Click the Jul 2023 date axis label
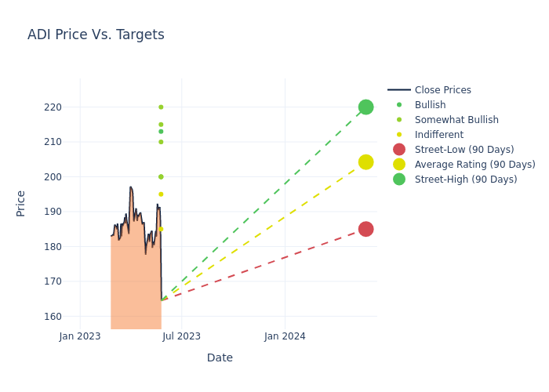 tap(182, 336)
